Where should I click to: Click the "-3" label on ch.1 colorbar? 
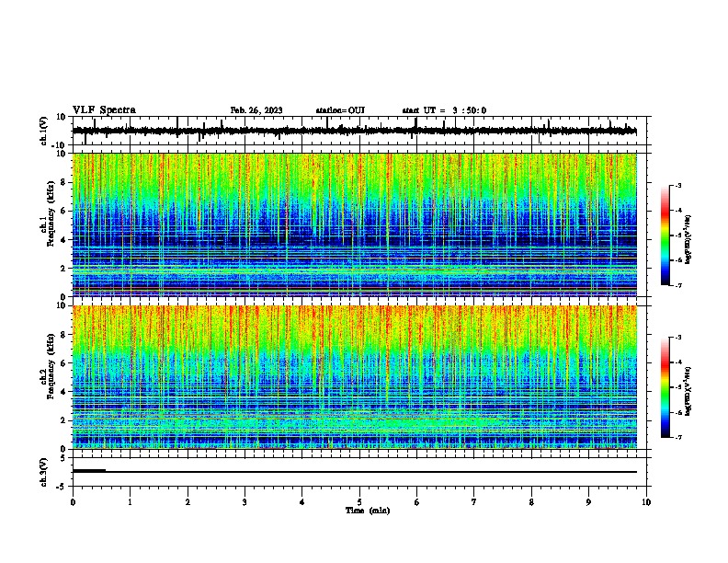pyautogui.click(x=677, y=186)
